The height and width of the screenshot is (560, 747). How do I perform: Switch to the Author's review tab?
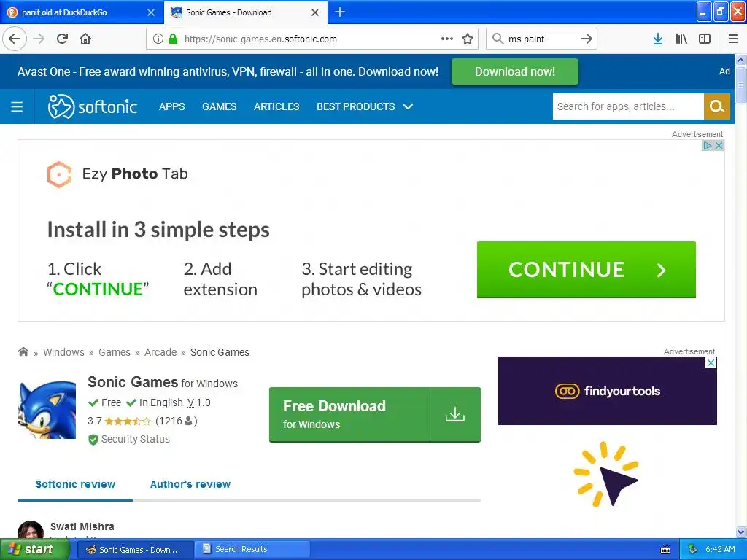(190, 484)
